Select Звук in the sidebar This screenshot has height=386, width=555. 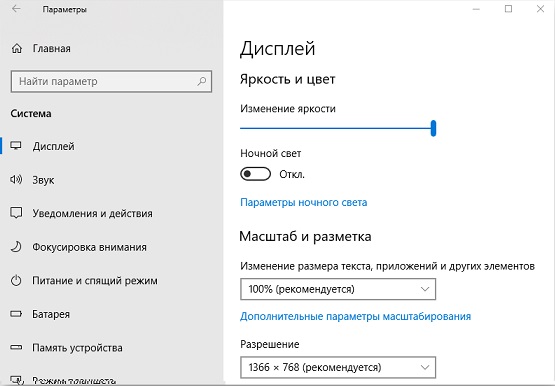coord(43,180)
